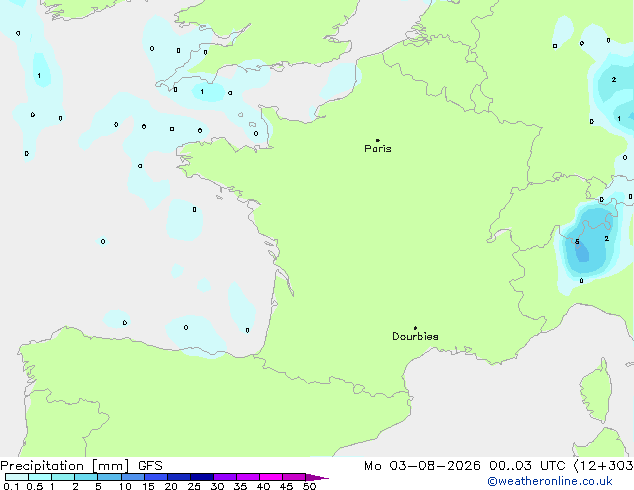Select the 0.1 mm color swatch in legend
Viewport: 634px width, 490px height.
(17, 477)
